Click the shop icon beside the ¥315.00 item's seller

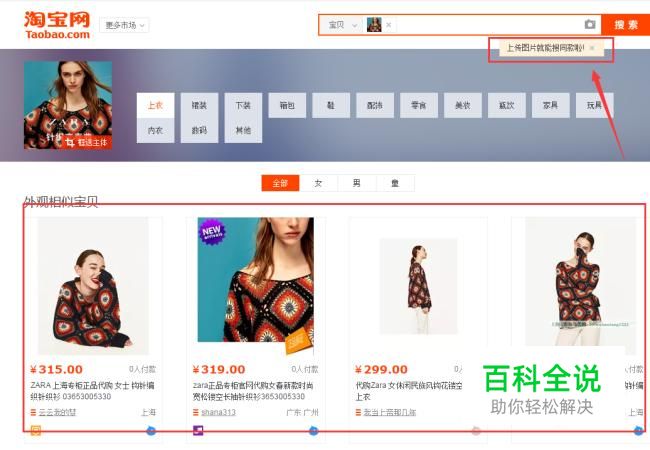tap(33, 412)
